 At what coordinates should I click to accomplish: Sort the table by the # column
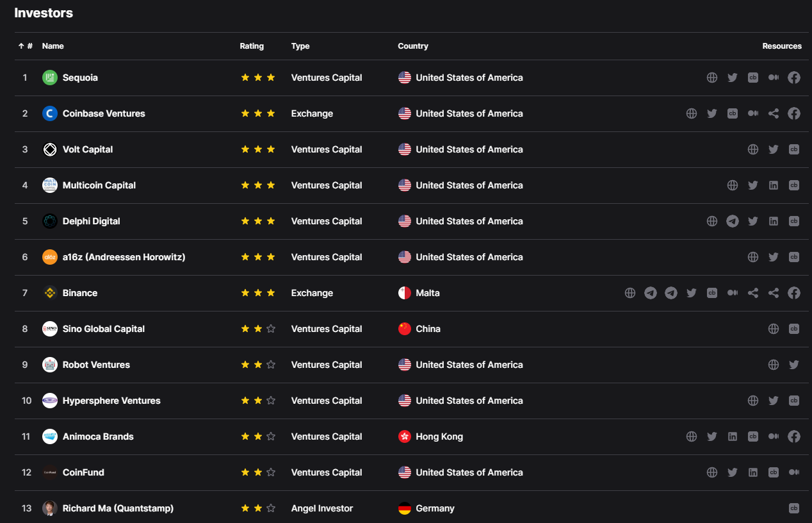[x=26, y=46]
